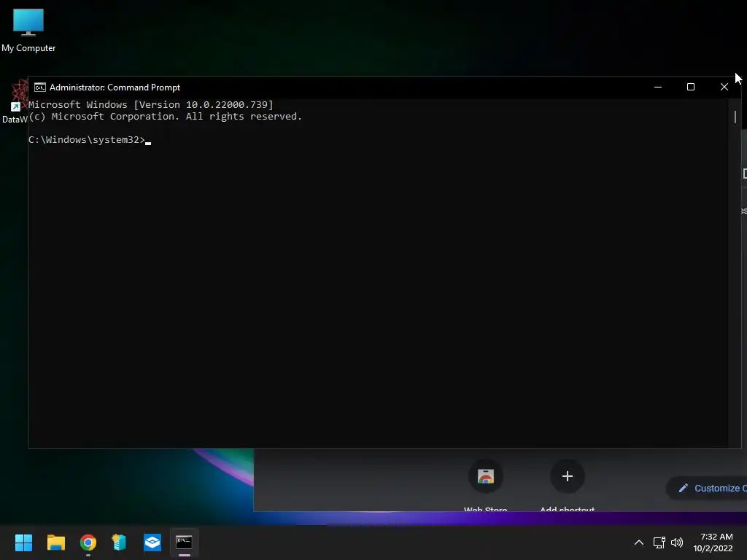Open the My Computer desktop icon

(28, 31)
